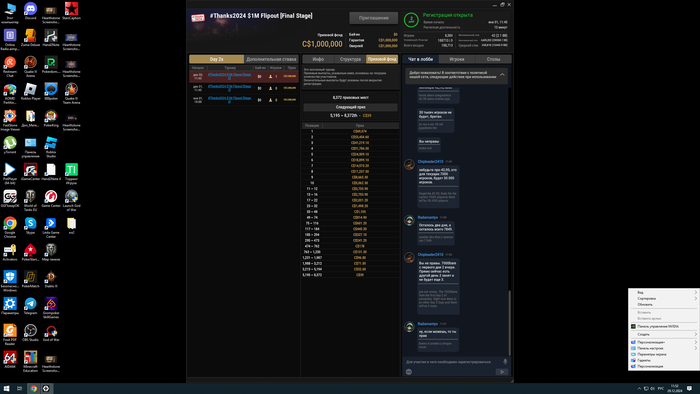Choose Гаджеты in context menu
Viewport: 700px width, 394px height.
point(664,360)
